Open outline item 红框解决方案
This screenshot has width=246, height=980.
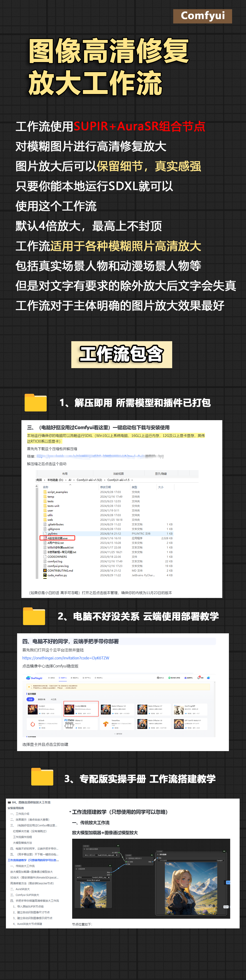pyautogui.click(x=30, y=831)
